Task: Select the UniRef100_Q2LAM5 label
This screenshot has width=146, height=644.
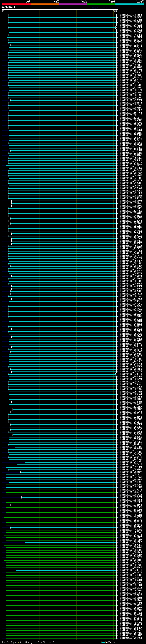Action: (x=131, y=636)
